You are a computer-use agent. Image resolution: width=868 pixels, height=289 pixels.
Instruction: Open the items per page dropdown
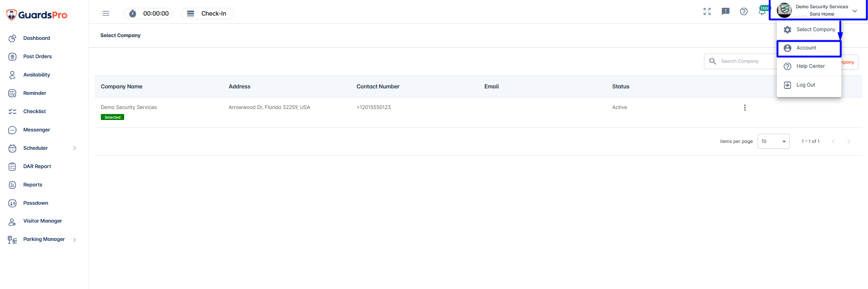774,141
